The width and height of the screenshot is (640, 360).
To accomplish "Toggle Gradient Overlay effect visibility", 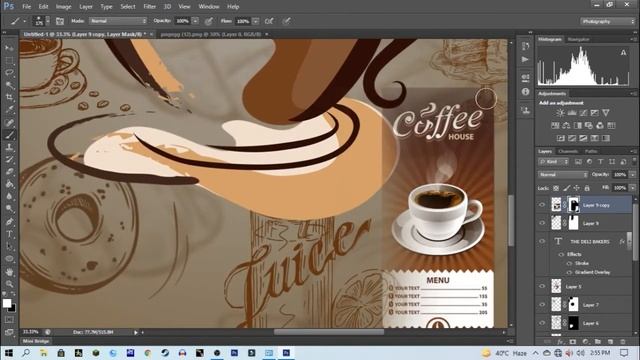I will tap(569, 272).
